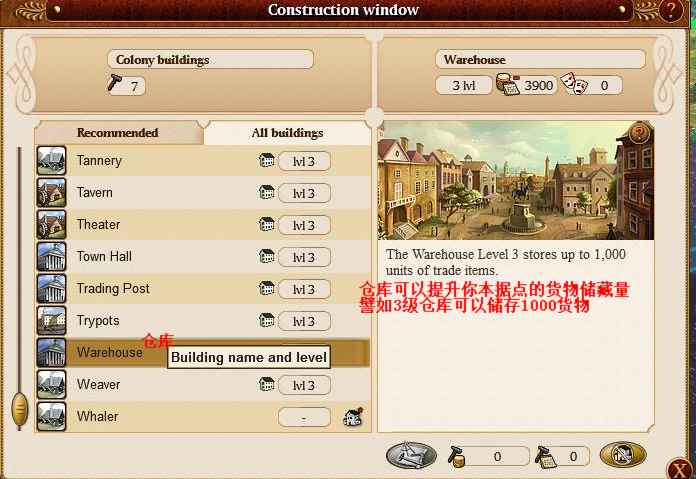The width and height of the screenshot is (696, 479).
Task: Open help via title bar question mark
Action: pos(671,10)
